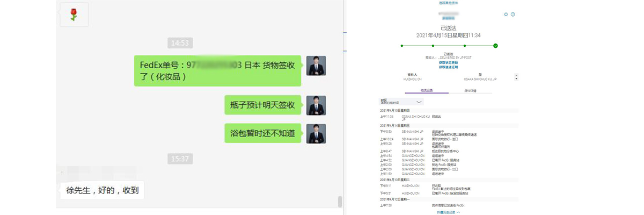Click the FedEx单号 green message bubble
The width and height of the screenshot is (644, 215).
(x=217, y=70)
